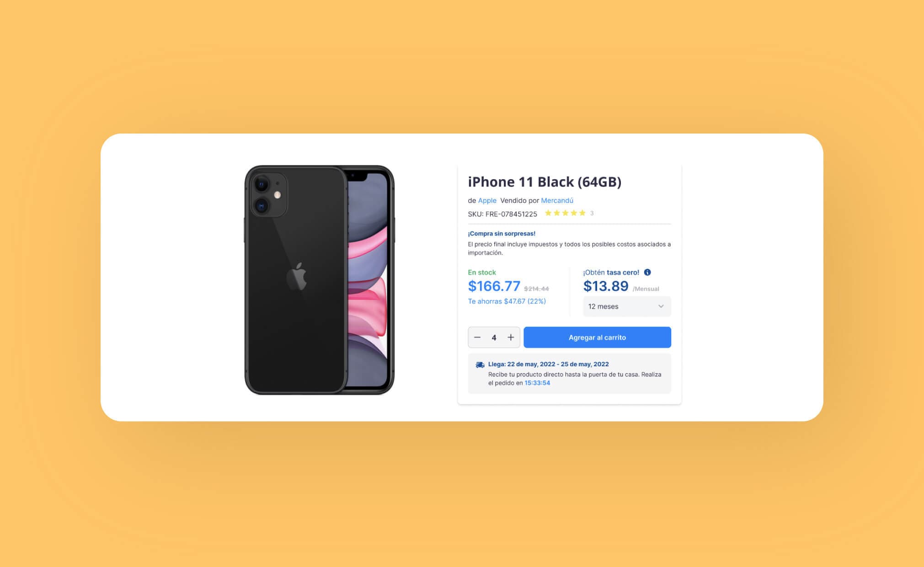Click the quantity field showing 4
Viewport: 924px width, 567px height.
[494, 337]
